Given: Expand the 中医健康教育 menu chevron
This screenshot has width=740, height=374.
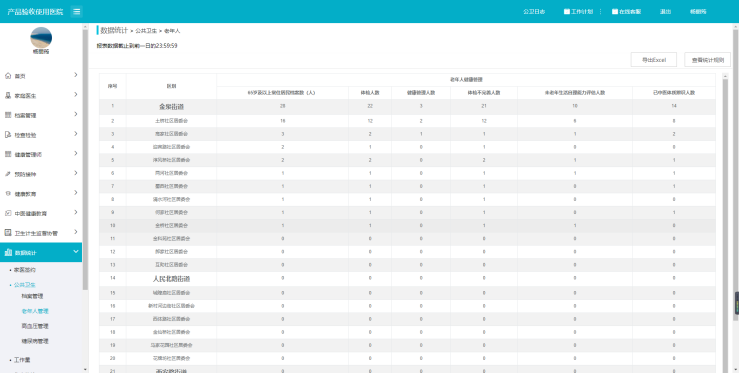Looking at the screenshot, I should pos(76,212).
